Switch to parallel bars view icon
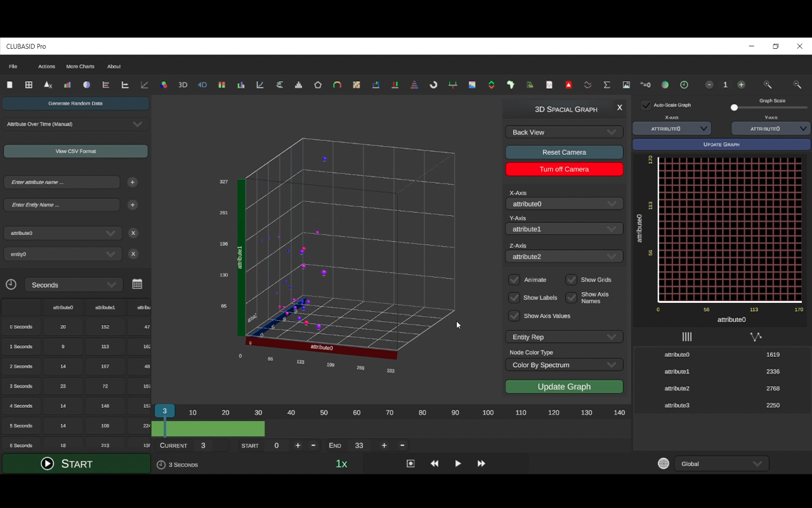812x508 pixels. 687,337
